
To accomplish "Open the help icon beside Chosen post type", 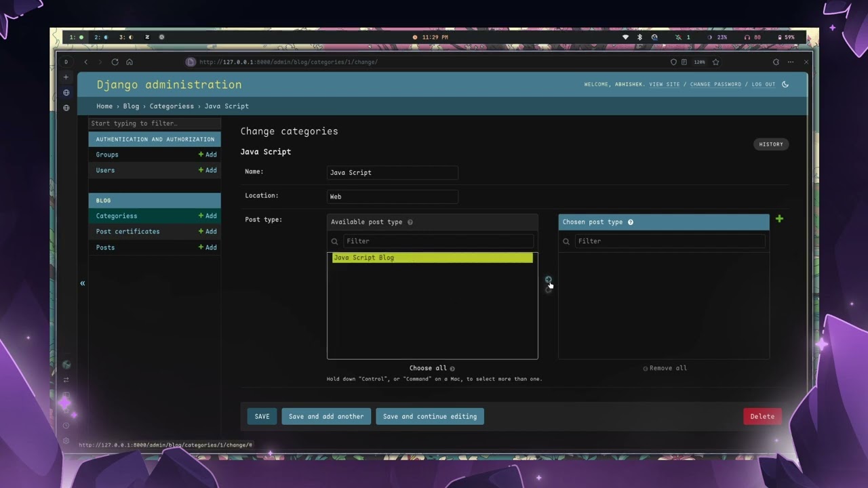I will 631,222.
